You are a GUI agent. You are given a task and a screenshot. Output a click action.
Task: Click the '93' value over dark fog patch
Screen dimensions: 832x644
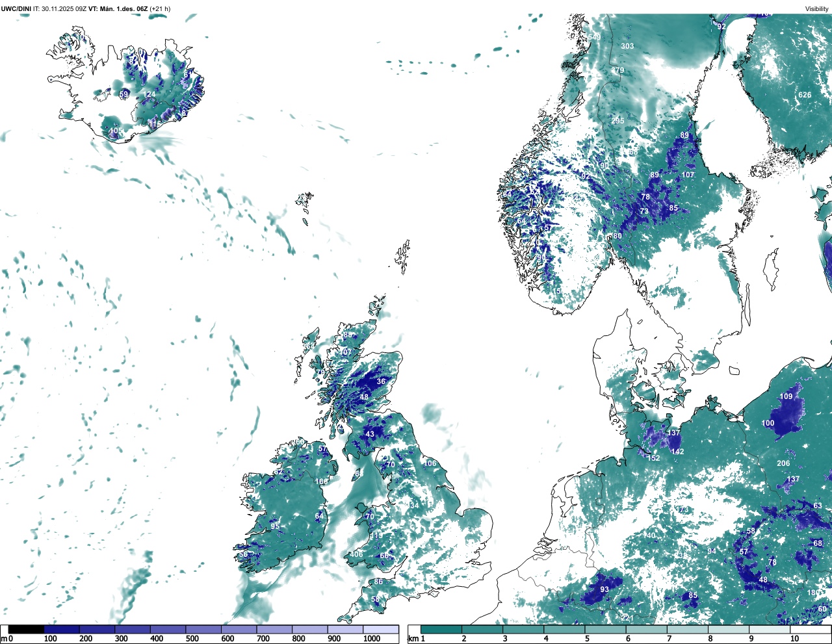click(604, 590)
